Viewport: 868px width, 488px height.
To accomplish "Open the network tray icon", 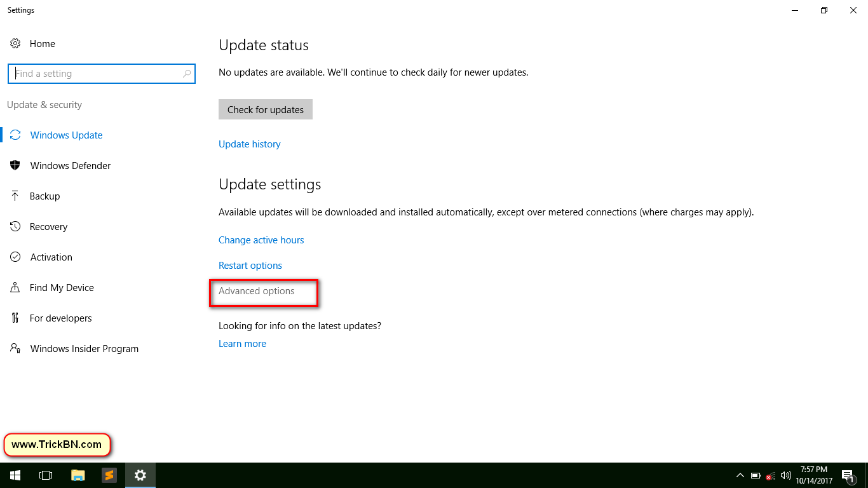I will click(771, 475).
